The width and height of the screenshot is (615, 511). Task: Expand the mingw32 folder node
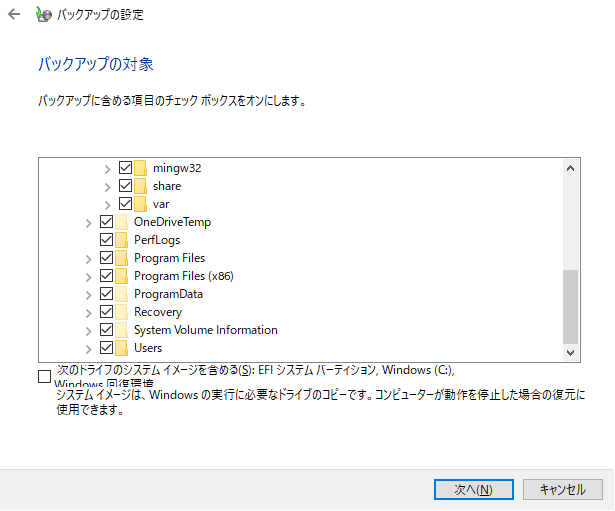107,169
